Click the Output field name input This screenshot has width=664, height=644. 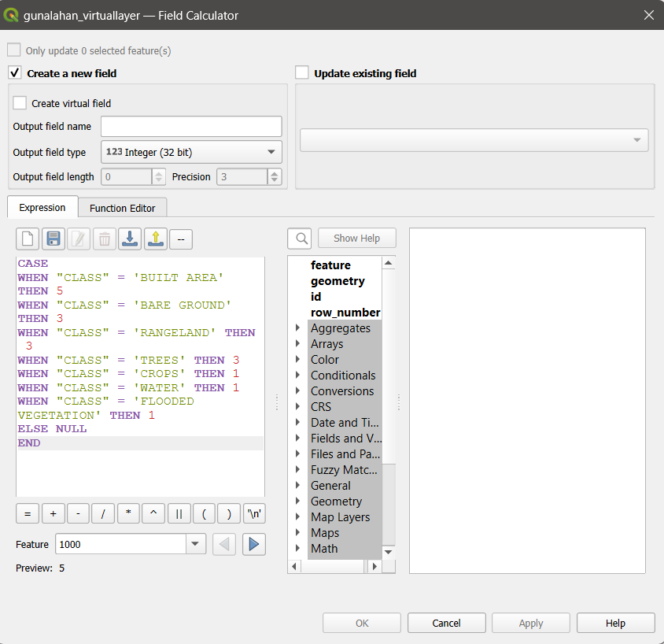[191, 127]
